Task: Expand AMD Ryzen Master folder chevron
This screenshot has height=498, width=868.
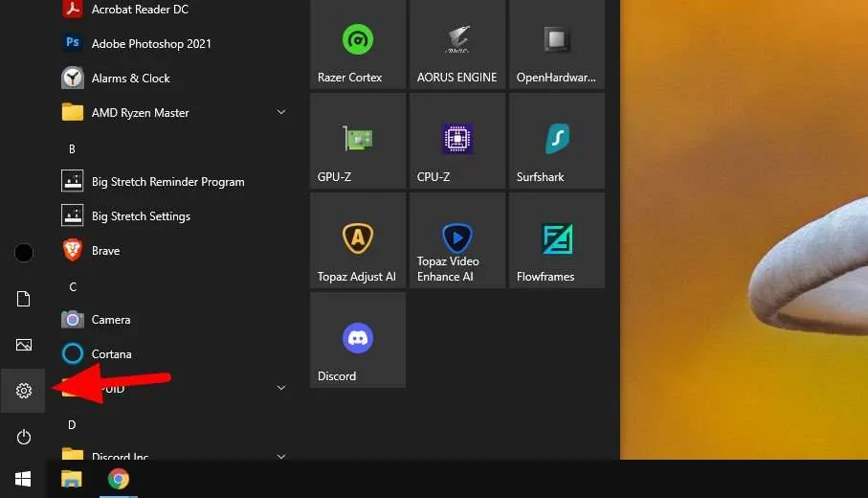Action: [281, 112]
